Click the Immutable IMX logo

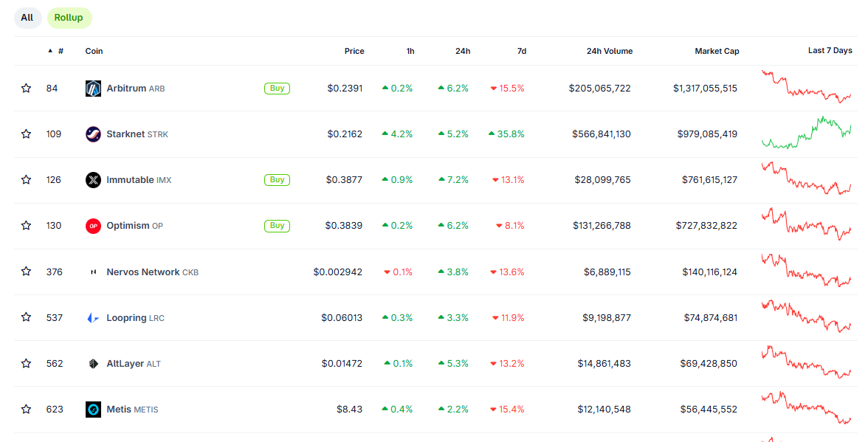[93, 179]
